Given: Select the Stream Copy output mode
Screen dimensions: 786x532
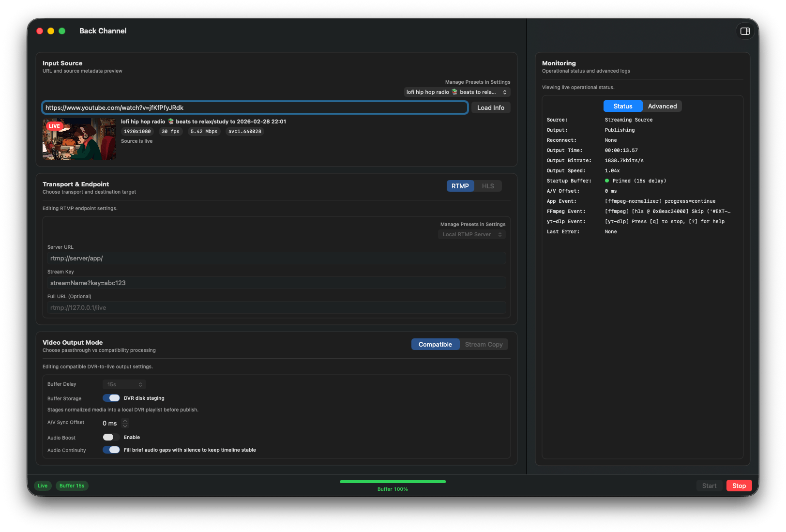Looking at the screenshot, I should pos(484,344).
